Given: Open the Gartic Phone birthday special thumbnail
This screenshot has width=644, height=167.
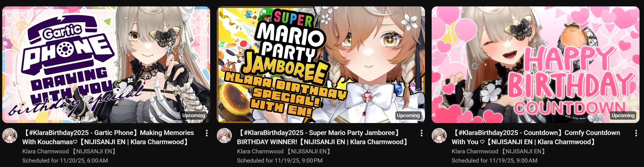Looking at the screenshot, I should coord(106,65).
